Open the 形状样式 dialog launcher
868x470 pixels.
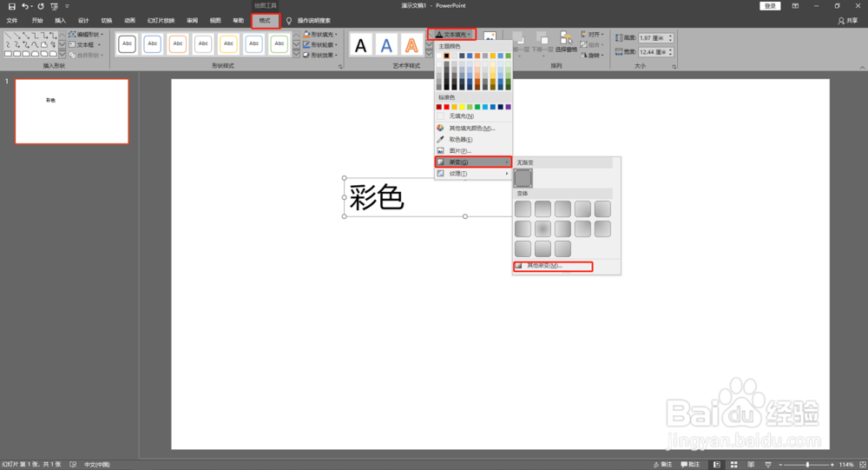click(340, 67)
